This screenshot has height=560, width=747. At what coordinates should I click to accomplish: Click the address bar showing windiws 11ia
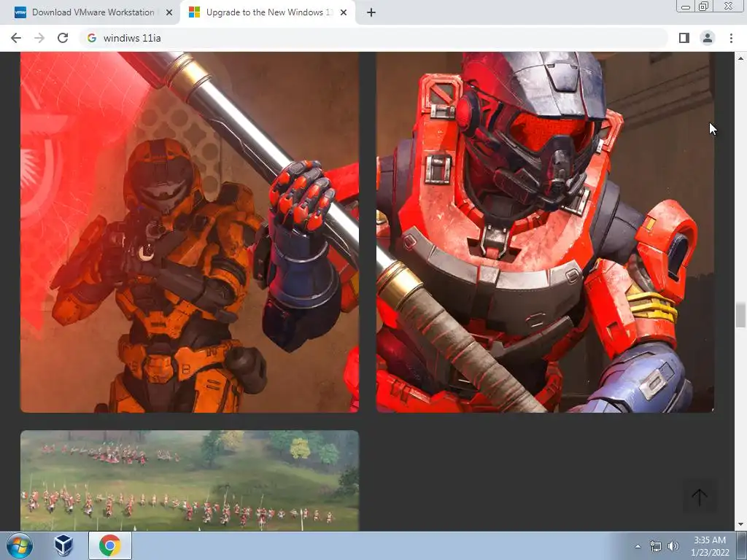[x=374, y=38]
